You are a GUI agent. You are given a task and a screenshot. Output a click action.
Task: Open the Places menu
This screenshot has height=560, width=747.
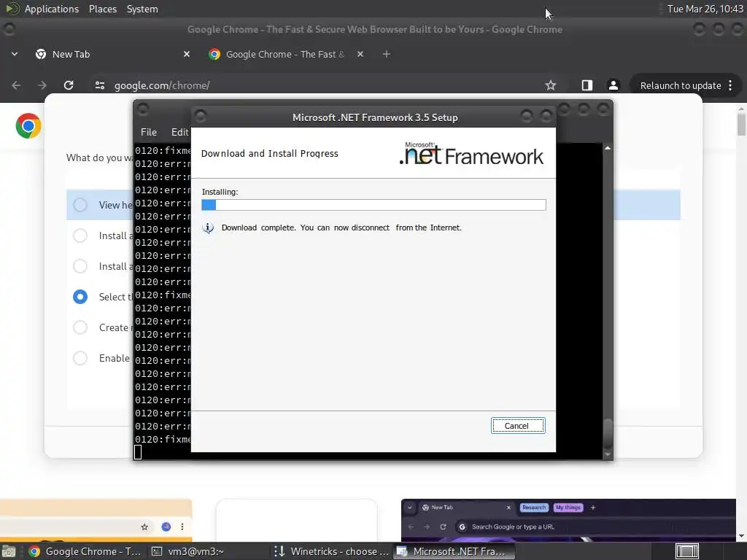coord(102,9)
